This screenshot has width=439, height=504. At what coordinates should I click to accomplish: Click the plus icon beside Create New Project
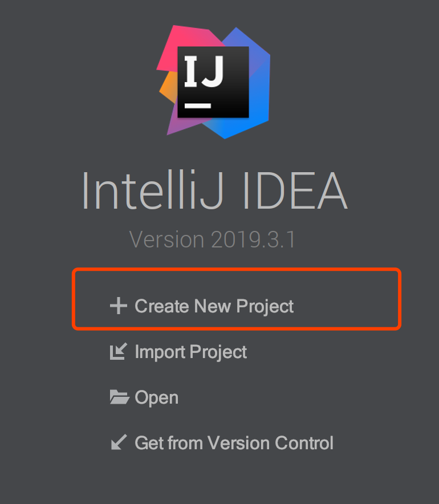[118, 306]
